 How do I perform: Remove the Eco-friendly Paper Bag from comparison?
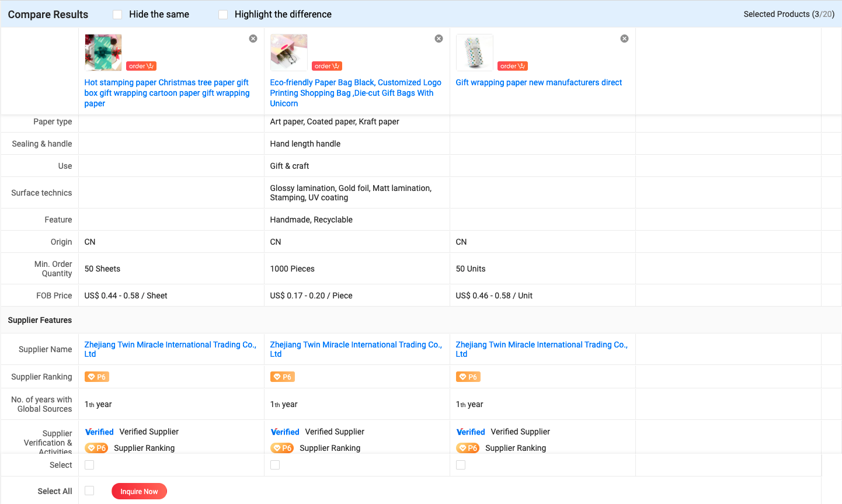click(x=439, y=39)
